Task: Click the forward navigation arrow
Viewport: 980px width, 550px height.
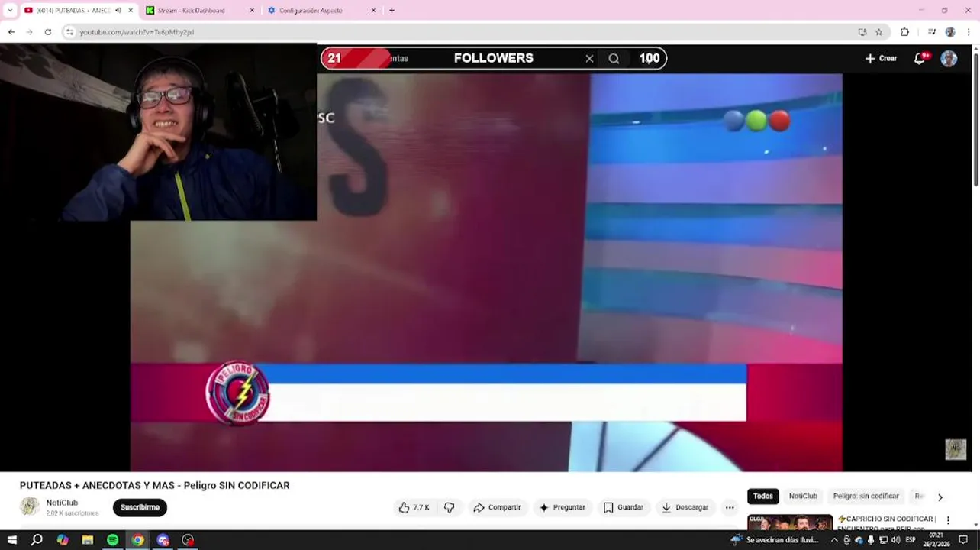Action: pos(30,32)
